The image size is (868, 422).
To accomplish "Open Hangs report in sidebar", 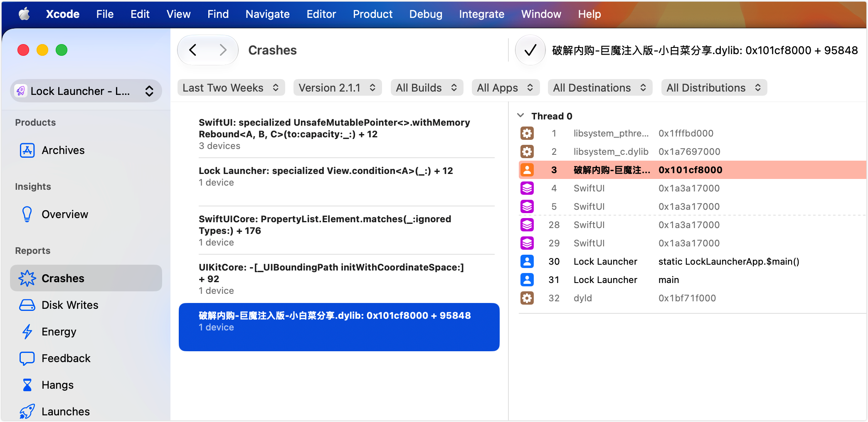I will pyautogui.click(x=86, y=385).
